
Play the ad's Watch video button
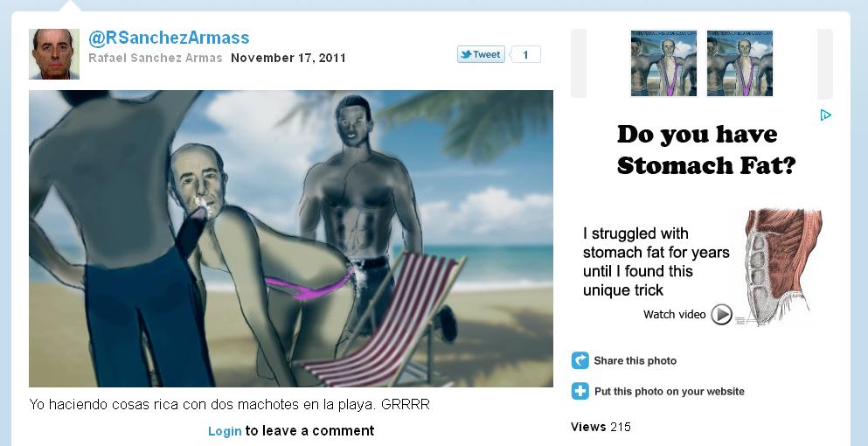pyautogui.click(x=721, y=315)
